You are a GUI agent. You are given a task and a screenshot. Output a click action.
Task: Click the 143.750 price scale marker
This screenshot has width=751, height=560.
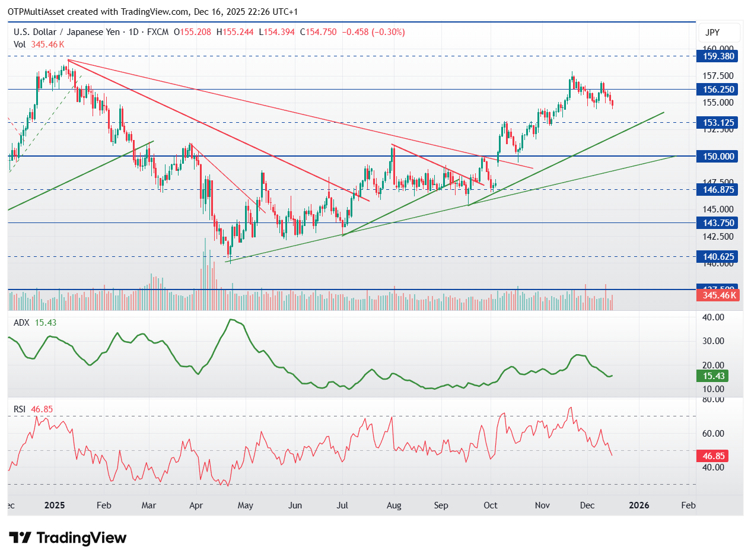[717, 222]
